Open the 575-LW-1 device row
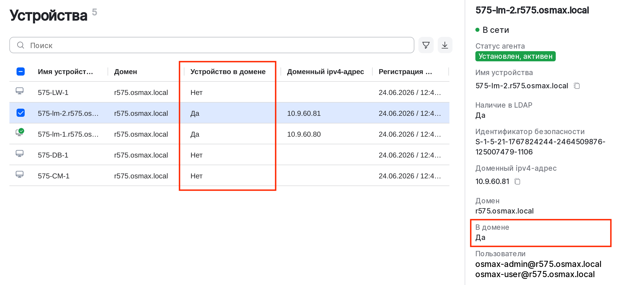This screenshot has height=285, width=644. [x=229, y=92]
